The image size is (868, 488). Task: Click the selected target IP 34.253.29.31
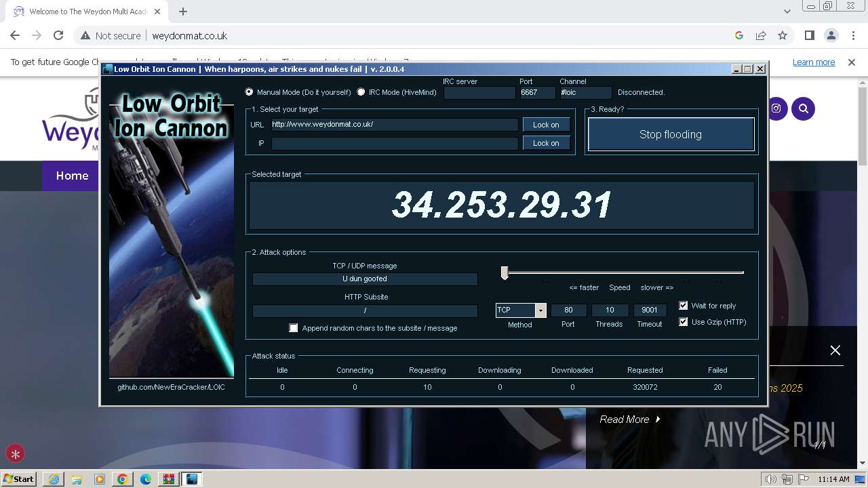[502, 205]
